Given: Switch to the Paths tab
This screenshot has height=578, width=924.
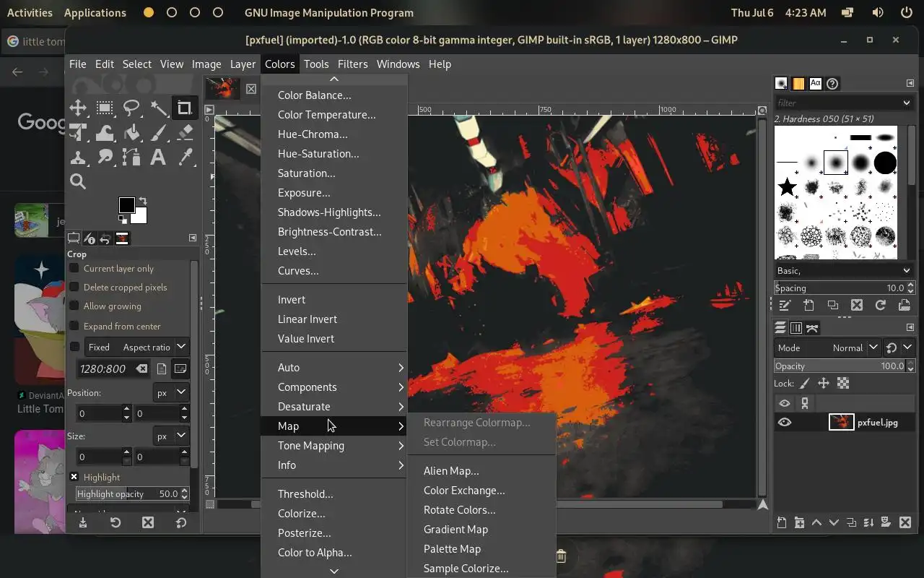Looking at the screenshot, I should tap(812, 328).
